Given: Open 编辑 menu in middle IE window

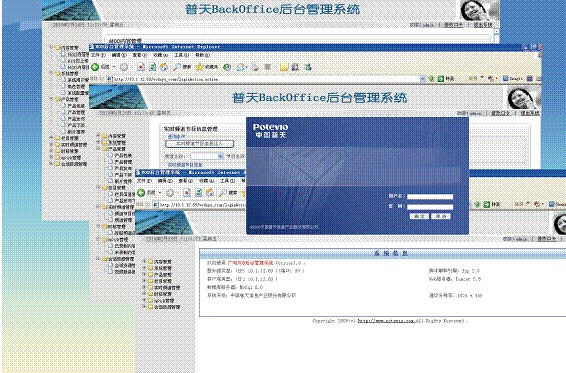Looking at the screenshot, I should pyautogui.click(x=119, y=55).
